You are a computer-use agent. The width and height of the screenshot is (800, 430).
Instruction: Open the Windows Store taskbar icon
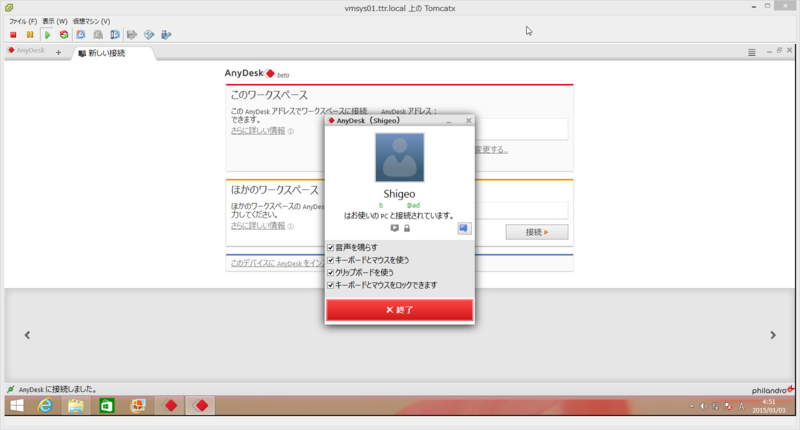107,406
